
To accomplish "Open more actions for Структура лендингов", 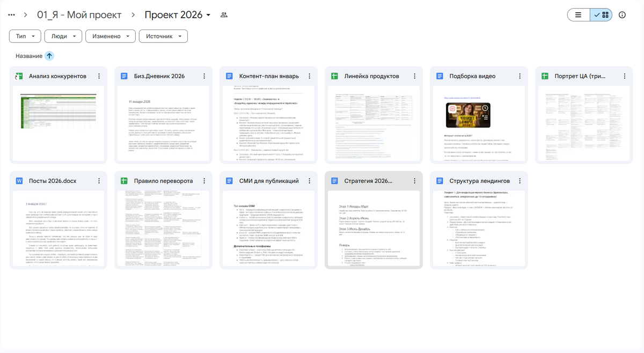I will (x=519, y=181).
